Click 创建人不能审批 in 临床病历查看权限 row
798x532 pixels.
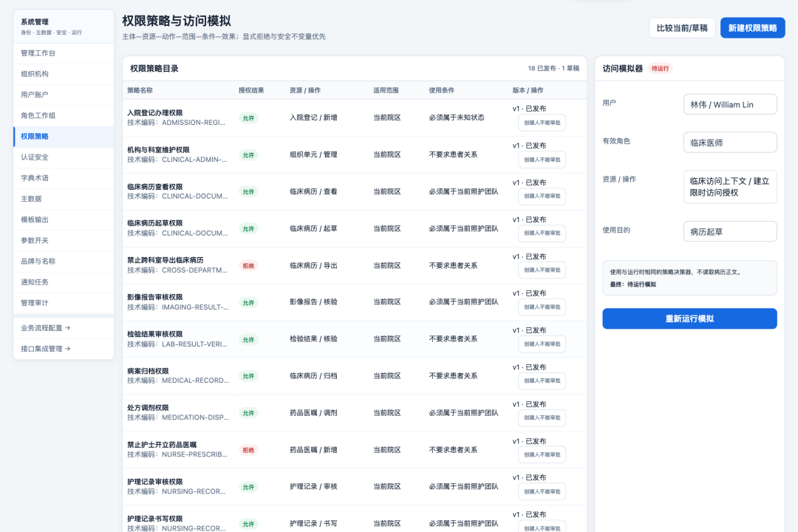(542, 197)
